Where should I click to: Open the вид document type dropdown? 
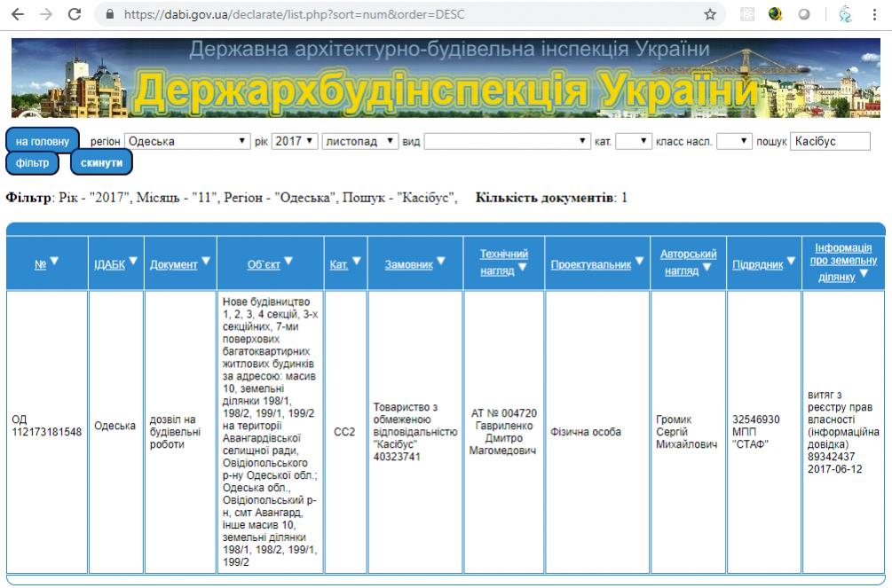[507, 141]
